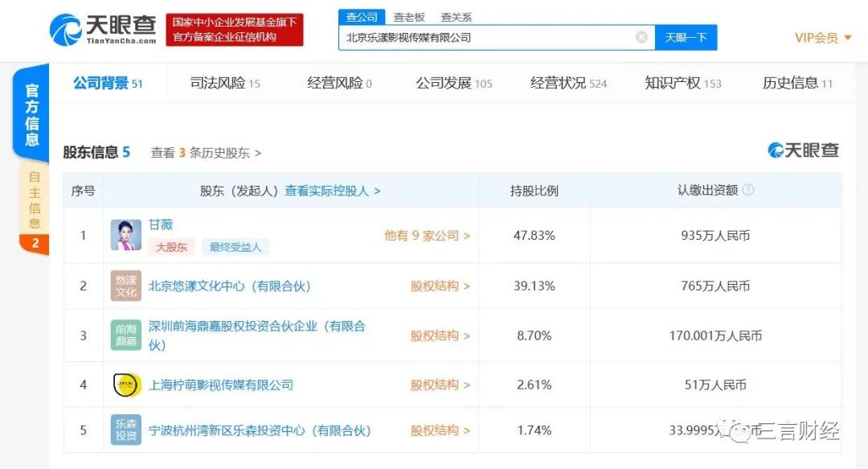The height and width of the screenshot is (469, 868).
Task: Open 甘薇's shareholder avatar photo
Action: tap(126, 235)
